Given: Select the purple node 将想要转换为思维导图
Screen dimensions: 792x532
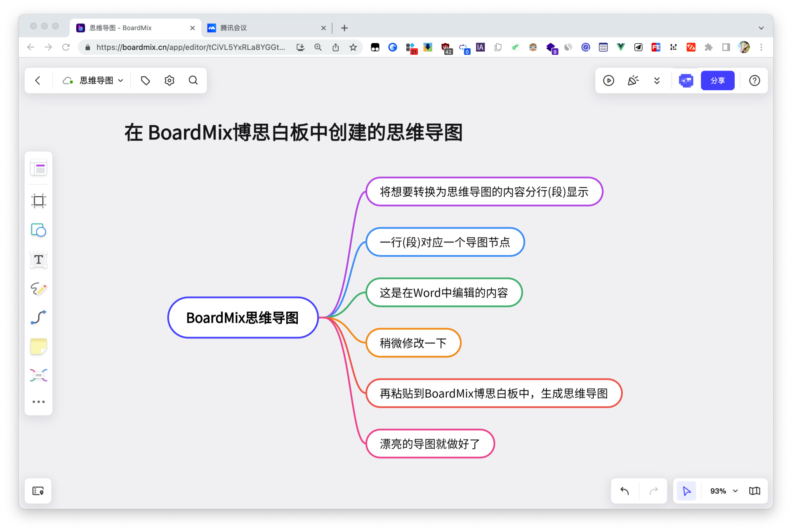Looking at the screenshot, I should pos(484,192).
